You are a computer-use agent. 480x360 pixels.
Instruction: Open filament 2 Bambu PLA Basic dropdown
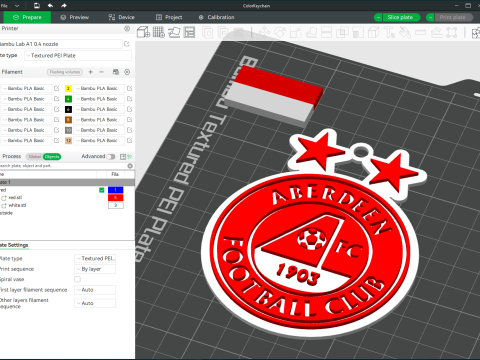pos(99,88)
